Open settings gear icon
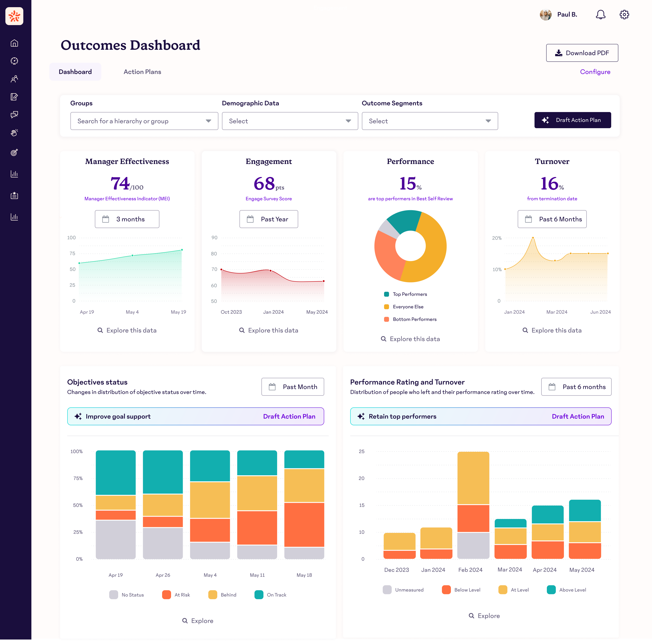Screen dimensions: 652x644 [624, 15]
